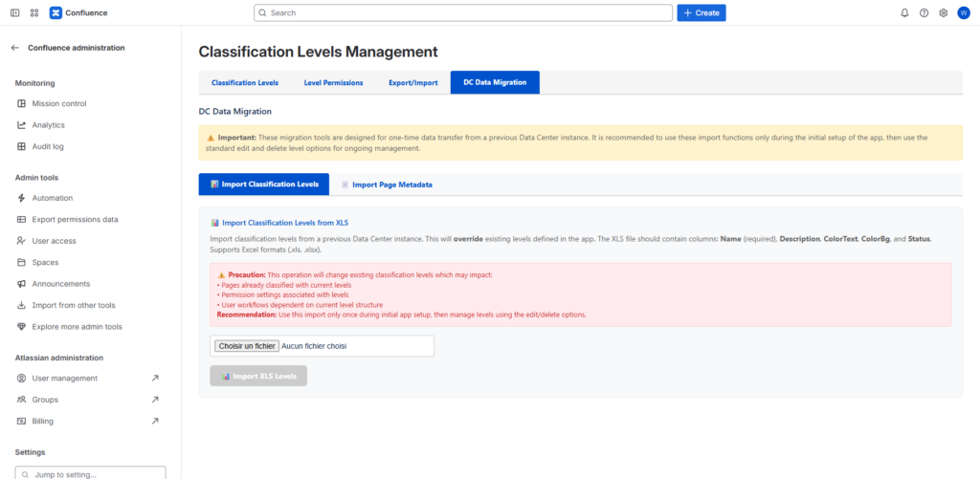The width and height of the screenshot is (980, 479).
Task: Open the settings gear icon
Action: coord(943,12)
